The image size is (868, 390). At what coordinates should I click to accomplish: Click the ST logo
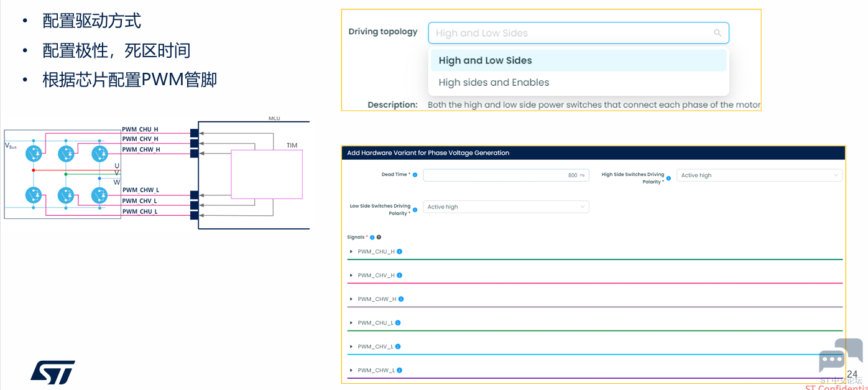pyautogui.click(x=53, y=371)
